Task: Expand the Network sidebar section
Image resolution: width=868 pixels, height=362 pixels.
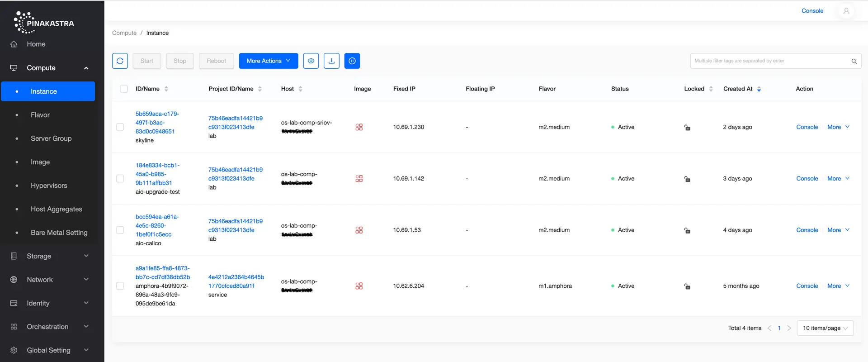Action: pos(86,280)
